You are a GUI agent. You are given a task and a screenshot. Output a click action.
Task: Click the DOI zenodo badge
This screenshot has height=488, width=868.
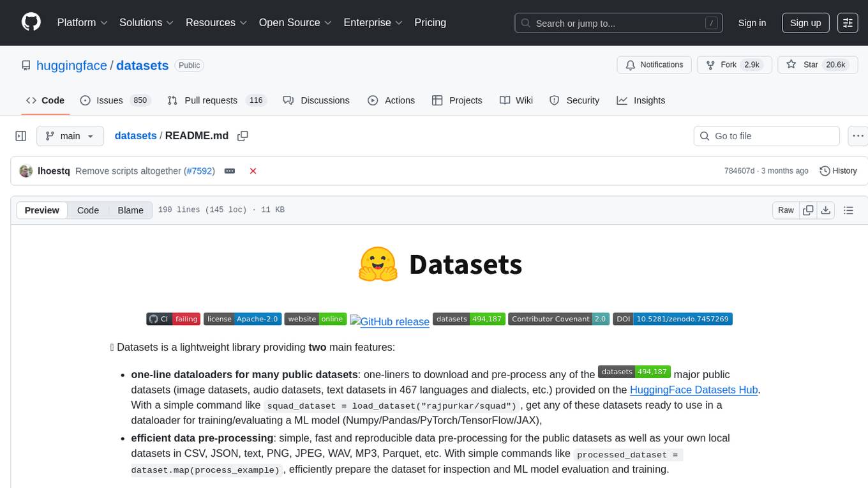pyautogui.click(x=673, y=319)
